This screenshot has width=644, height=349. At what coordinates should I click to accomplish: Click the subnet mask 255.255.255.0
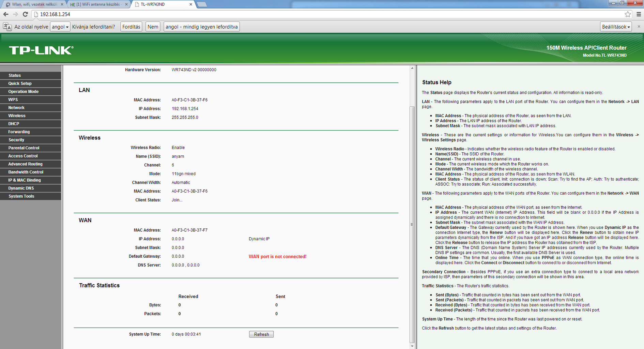point(185,118)
